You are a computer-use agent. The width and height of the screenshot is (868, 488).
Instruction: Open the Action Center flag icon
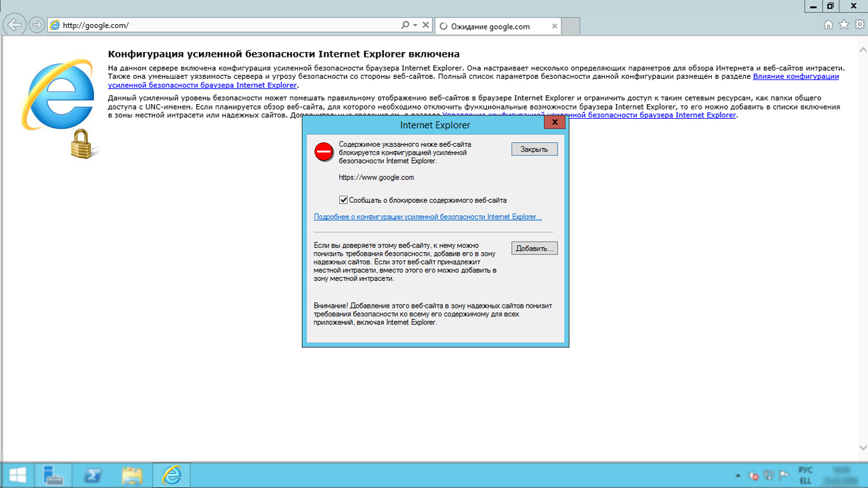point(784,476)
